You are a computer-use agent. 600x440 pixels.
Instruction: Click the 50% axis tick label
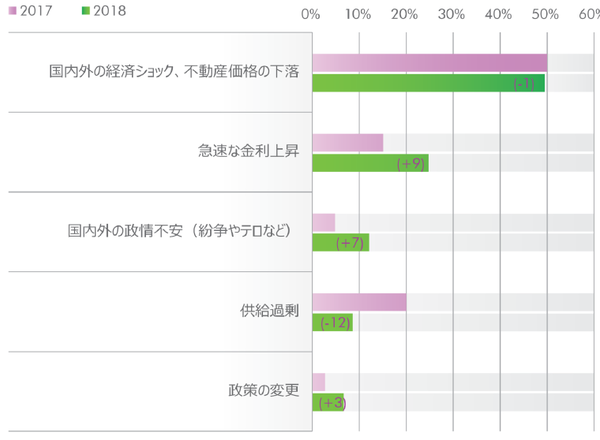point(545,15)
